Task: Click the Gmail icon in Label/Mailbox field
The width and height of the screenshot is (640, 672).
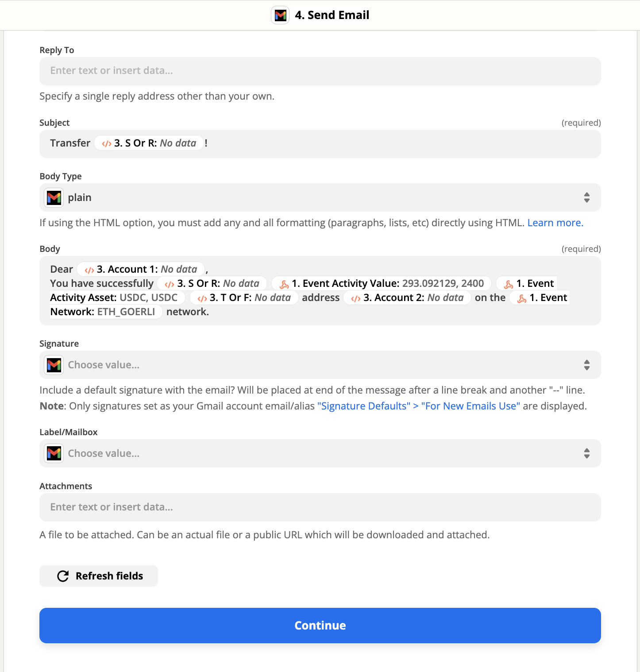Action: [54, 453]
